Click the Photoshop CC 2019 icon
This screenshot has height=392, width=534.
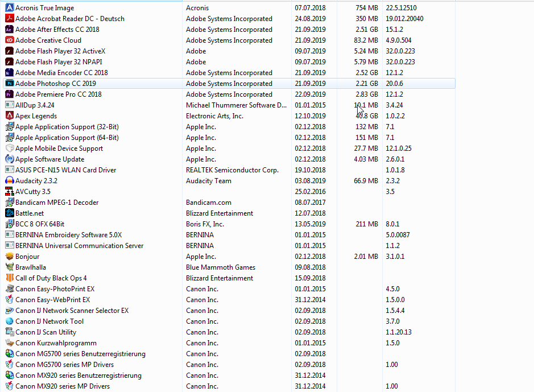tap(10, 84)
